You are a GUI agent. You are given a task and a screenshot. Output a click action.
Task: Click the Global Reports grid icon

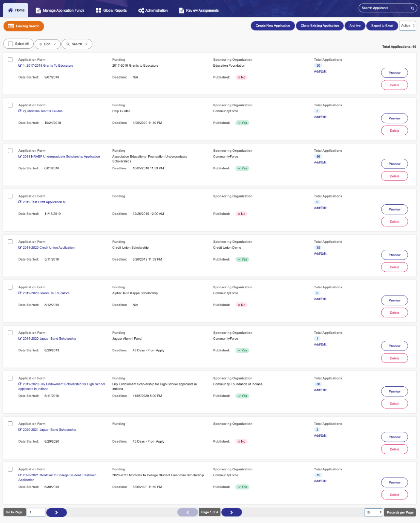click(x=98, y=10)
